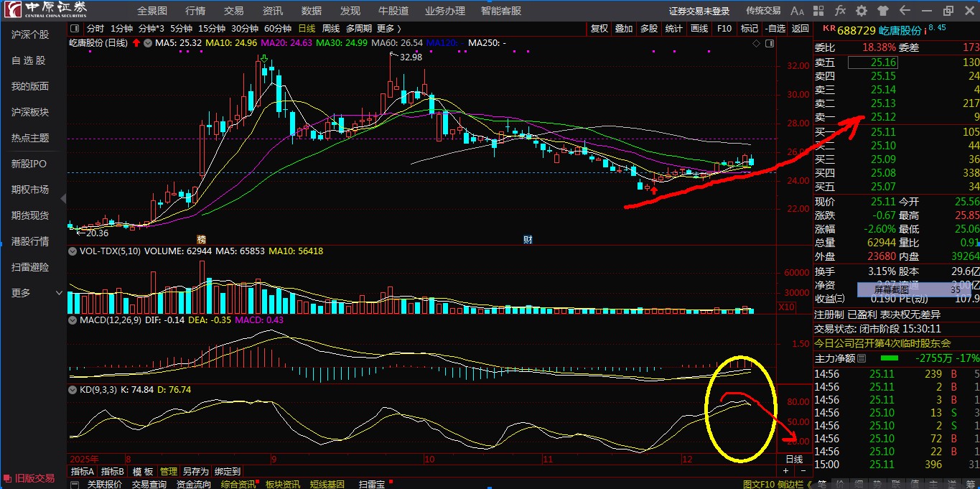The image size is (980, 489).
Task: Toggle the panel layout icon left of 分时
Action: pyautogui.click(x=76, y=29)
